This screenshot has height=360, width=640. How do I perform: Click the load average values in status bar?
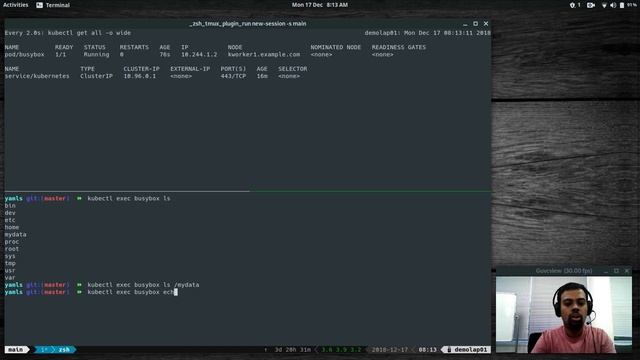tap(341, 350)
